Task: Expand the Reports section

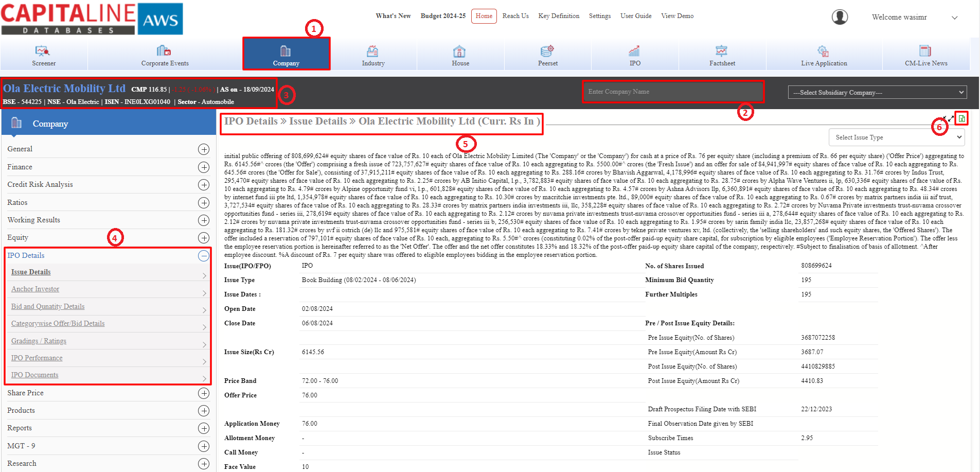Action: [x=204, y=428]
